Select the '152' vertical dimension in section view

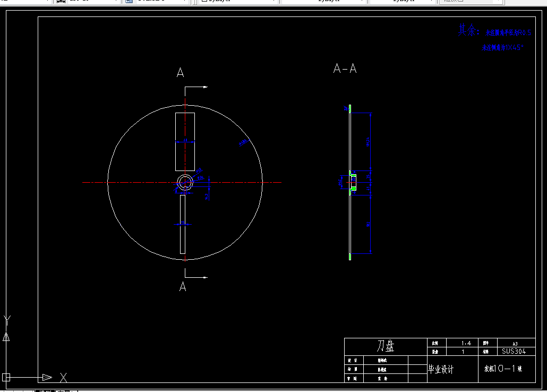370,224
